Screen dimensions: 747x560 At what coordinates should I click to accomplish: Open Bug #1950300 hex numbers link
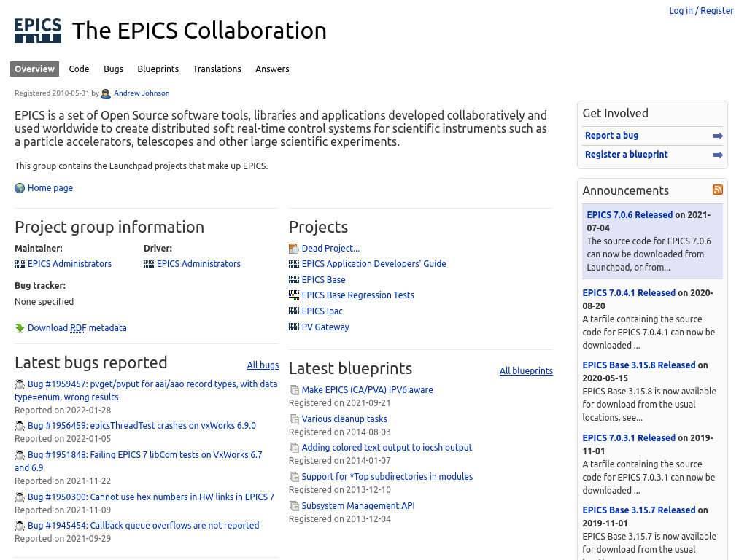click(x=151, y=497)
